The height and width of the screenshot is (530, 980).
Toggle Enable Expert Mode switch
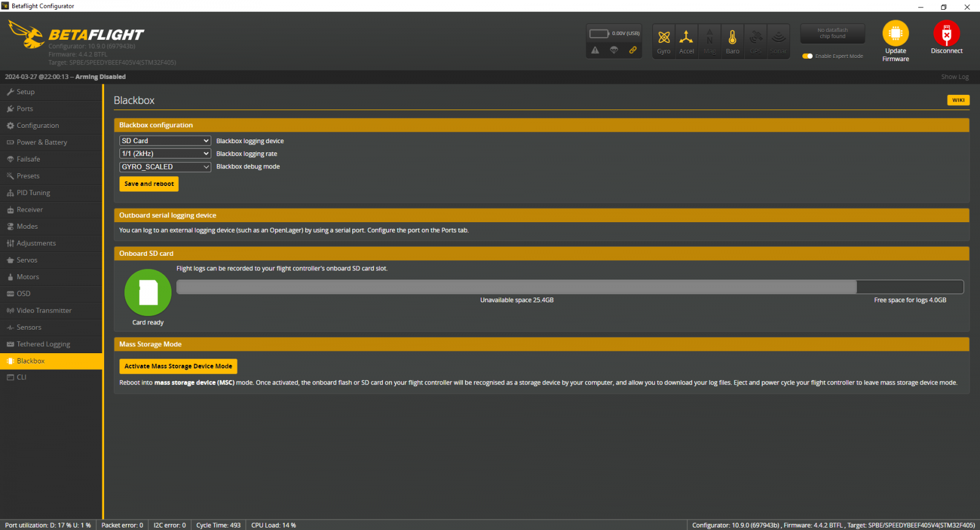807,56
